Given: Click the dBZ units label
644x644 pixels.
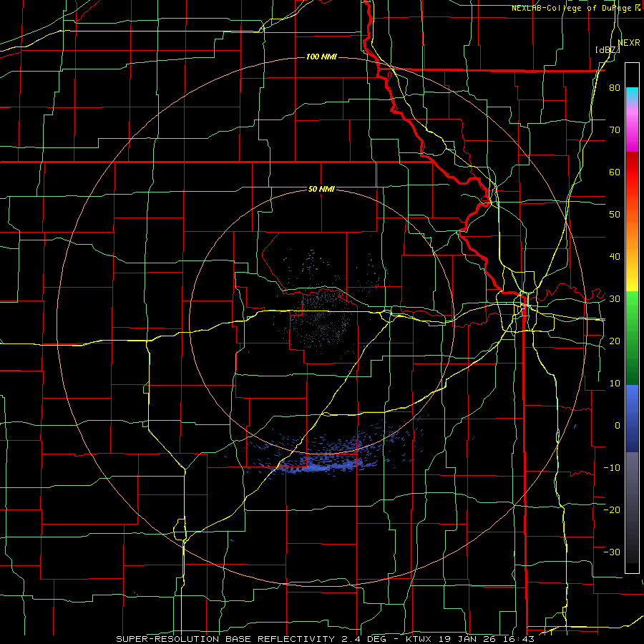Looking at the screenshot, I should [608, 50].
